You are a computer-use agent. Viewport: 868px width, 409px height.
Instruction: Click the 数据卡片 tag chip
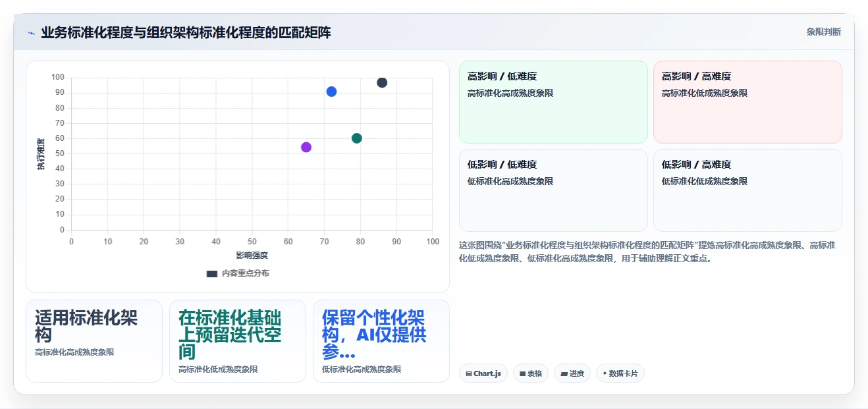[620, 373]
